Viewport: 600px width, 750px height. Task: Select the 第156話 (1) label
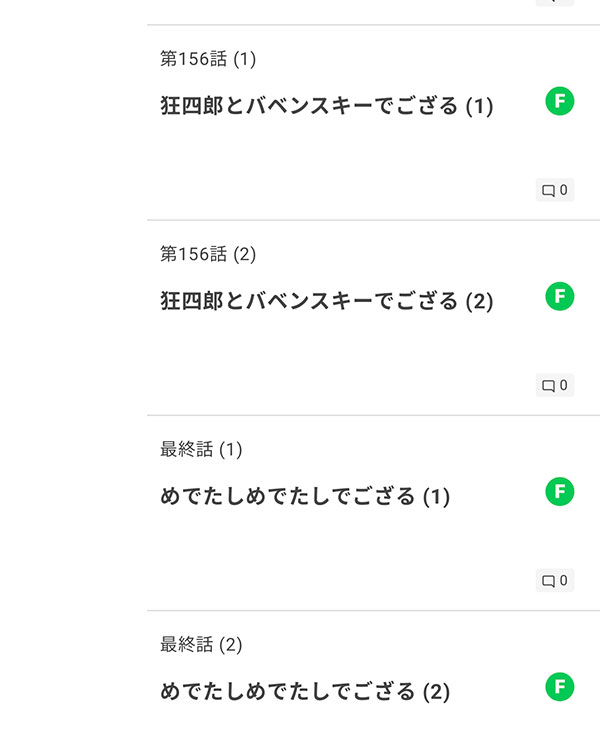click(x=208, y=59)
